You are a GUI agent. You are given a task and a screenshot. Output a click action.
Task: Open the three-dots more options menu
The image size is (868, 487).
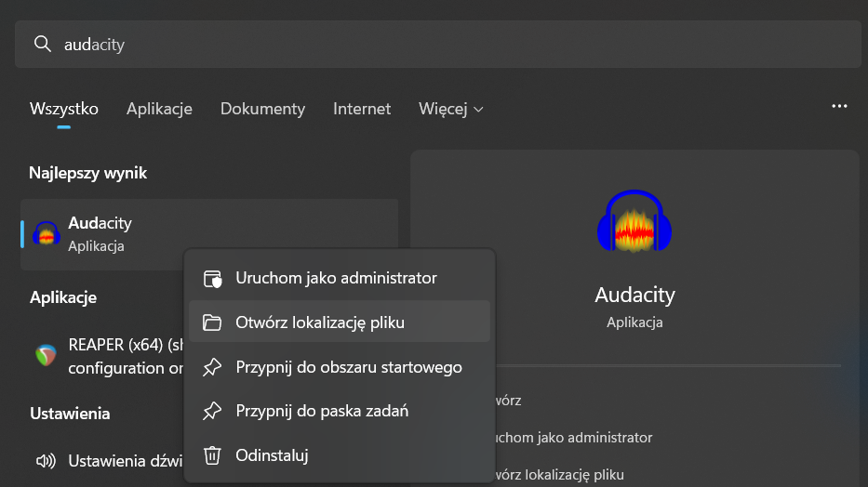click(x=839, y=107)
